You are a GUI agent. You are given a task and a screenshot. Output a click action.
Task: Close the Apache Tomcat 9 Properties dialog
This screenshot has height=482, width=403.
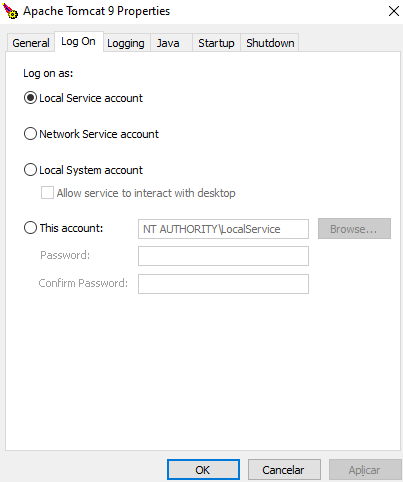(x=394, y=11)
